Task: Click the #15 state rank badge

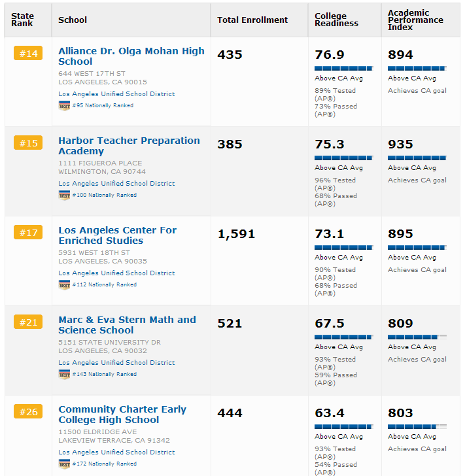Action: click(x=28, y=143)
